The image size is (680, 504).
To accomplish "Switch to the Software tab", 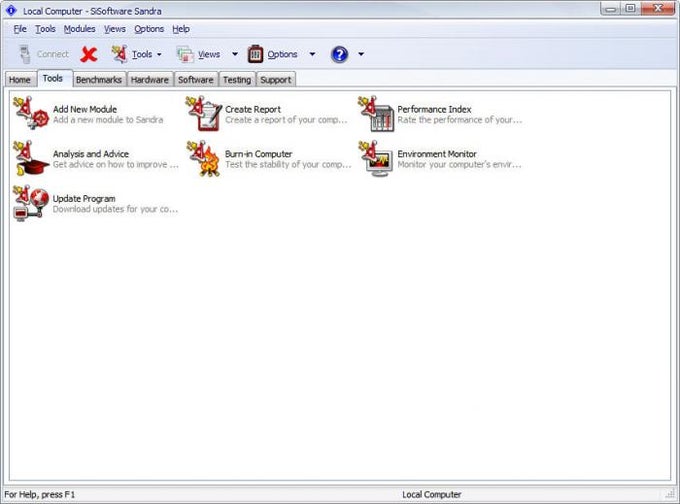I will pos(196,80).
